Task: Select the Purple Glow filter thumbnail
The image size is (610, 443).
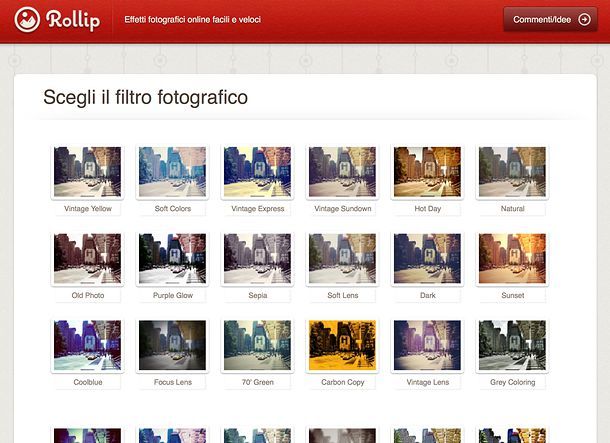Action: tap(172, 258)
